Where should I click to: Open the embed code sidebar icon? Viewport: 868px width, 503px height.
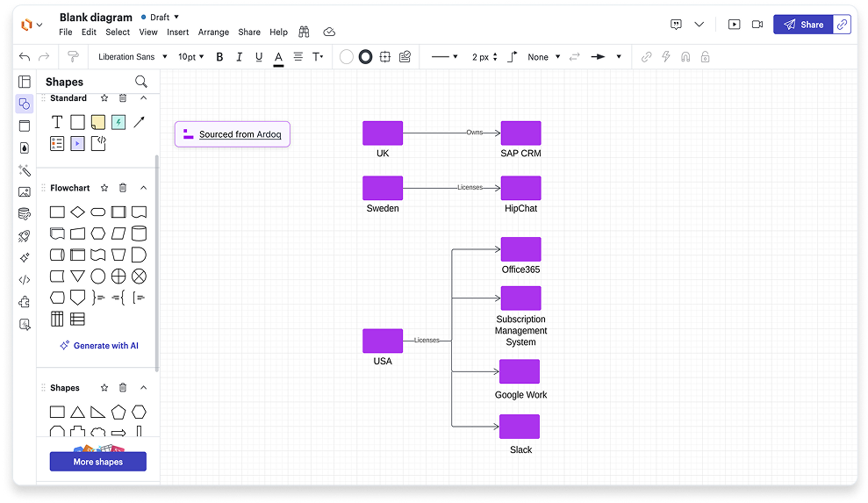coord(25,280)
